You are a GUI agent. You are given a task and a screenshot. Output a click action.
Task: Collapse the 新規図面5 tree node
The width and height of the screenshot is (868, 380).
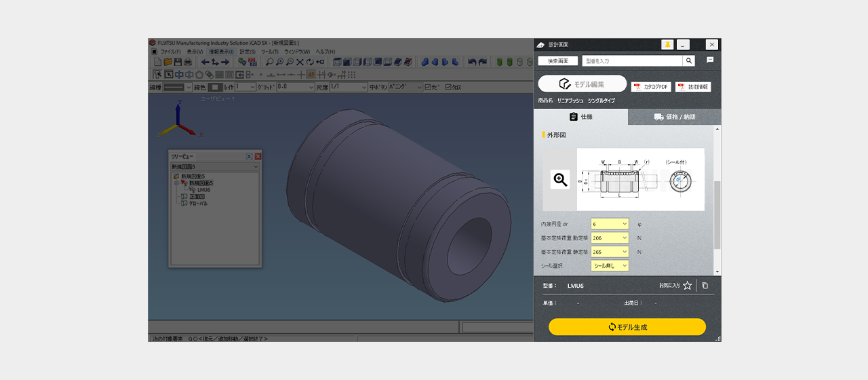point(176,183)
